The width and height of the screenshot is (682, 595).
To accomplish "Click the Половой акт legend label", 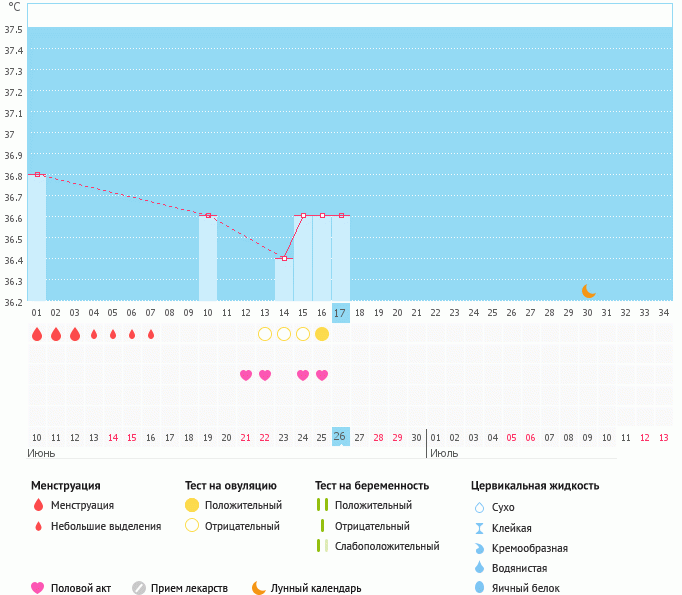I will 83,588.
